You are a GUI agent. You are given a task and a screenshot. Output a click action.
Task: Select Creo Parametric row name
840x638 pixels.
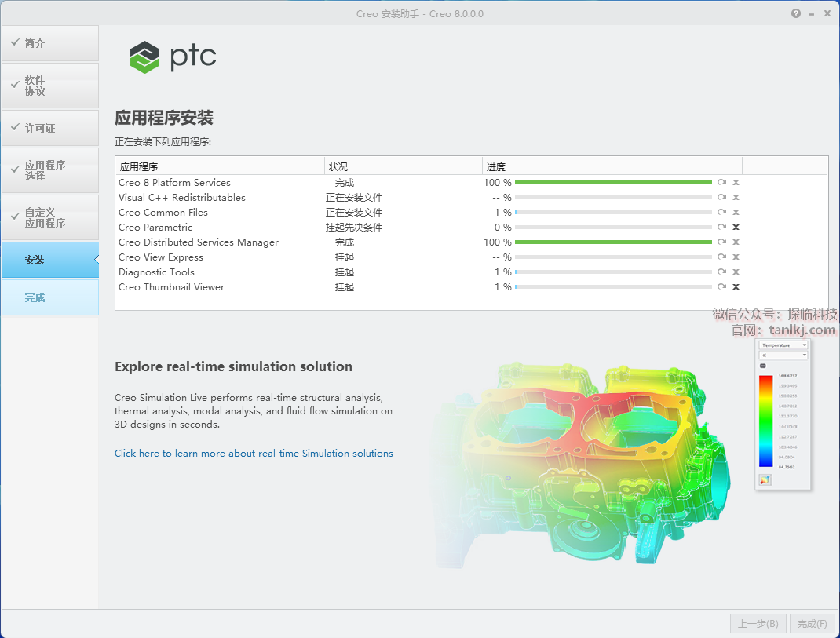pos(155,227)
